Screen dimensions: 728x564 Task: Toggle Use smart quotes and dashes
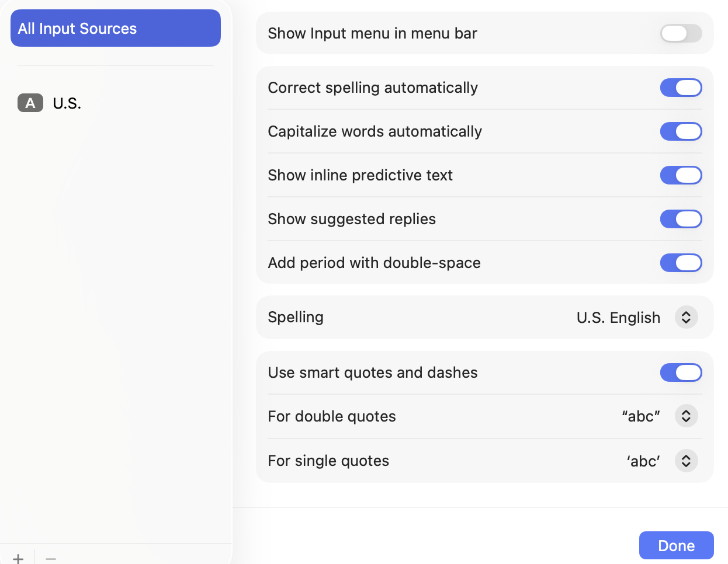click(681, 372)
